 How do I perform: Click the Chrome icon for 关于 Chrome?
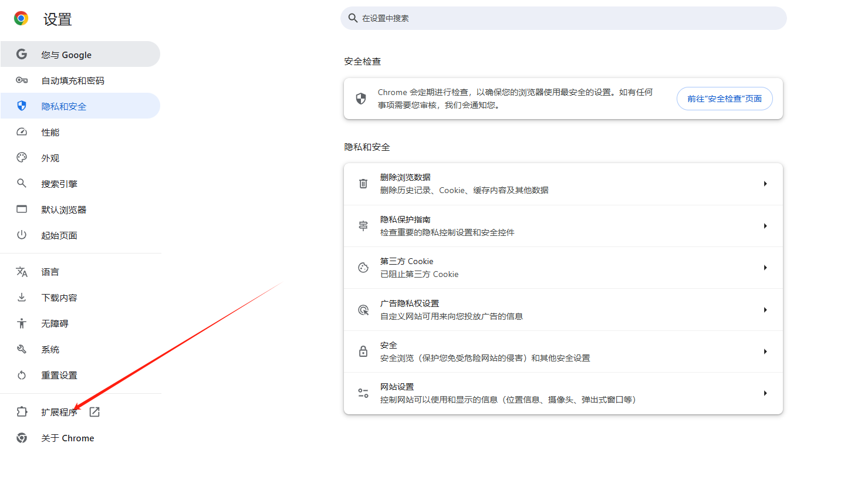pos(22,438)
